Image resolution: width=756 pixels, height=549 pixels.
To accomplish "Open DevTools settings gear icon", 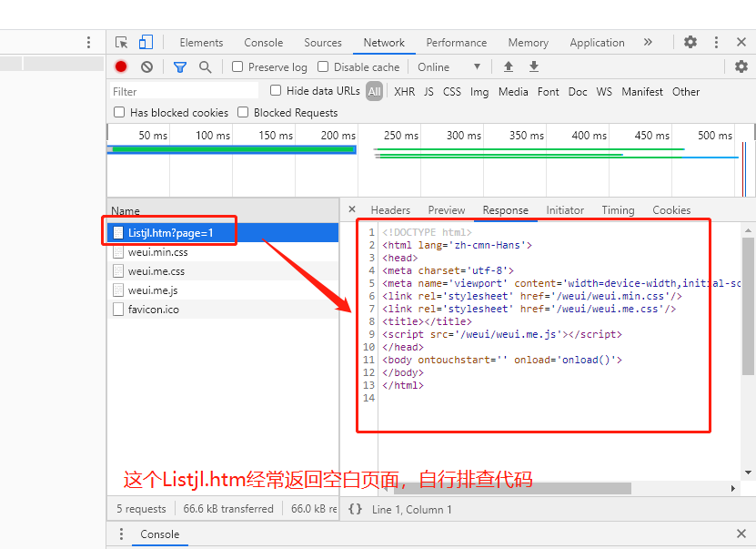I will tap(690, 42).
